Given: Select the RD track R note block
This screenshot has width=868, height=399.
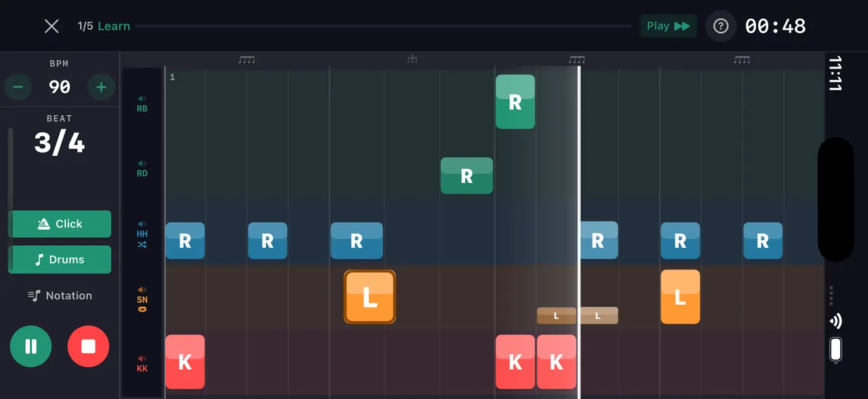Looking at the screenshot, I should pyautogui.click(x=467, y=175).
